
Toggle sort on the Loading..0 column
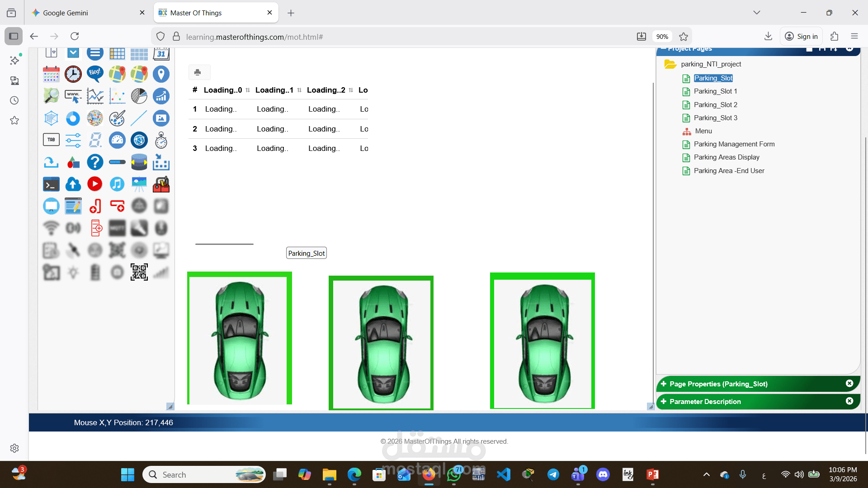point(248,90)
